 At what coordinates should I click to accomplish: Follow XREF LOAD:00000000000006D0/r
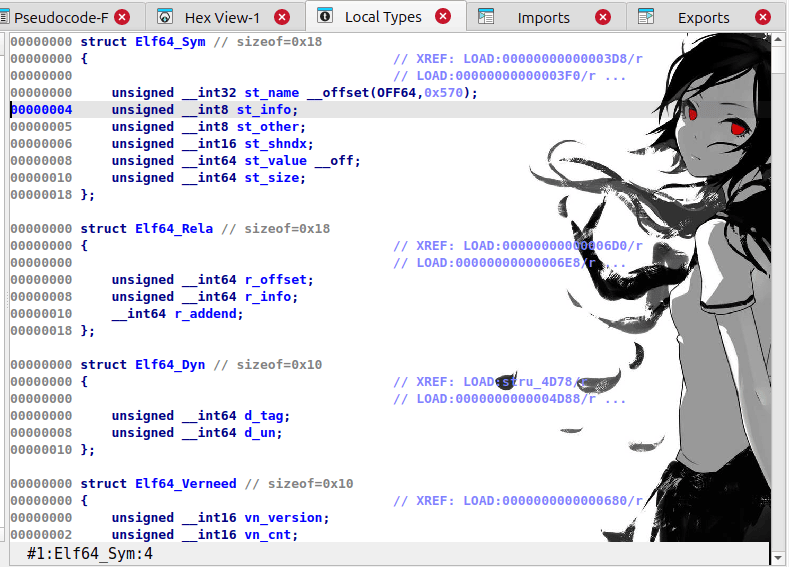(553, 246)
